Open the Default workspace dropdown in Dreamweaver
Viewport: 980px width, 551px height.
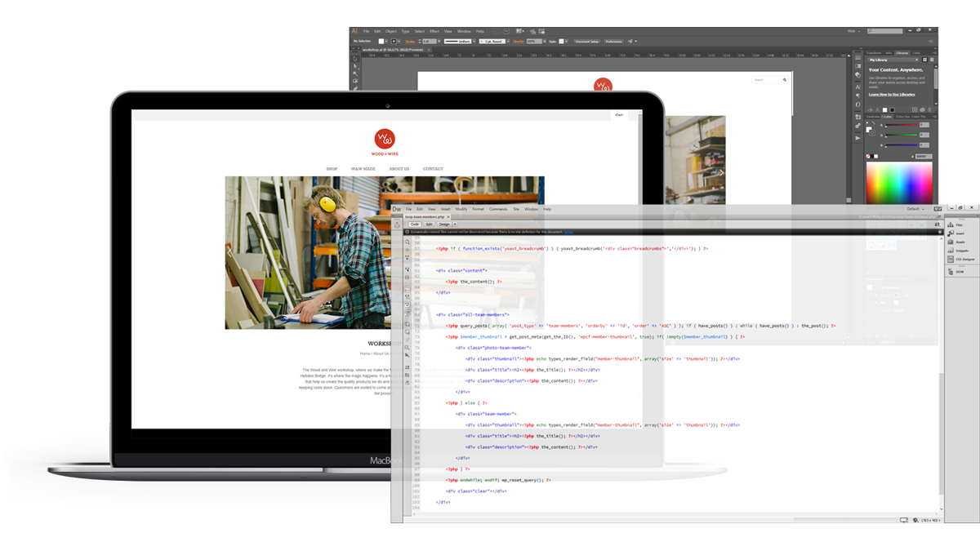915,209
